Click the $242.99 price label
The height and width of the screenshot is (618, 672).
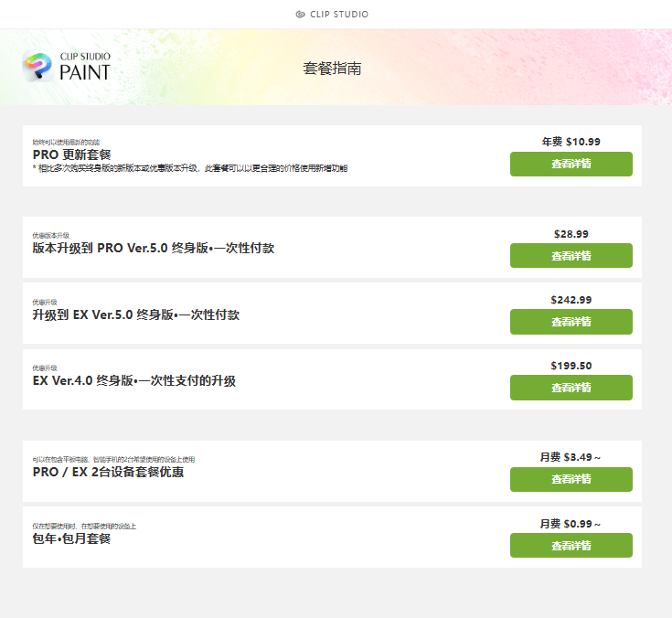click(571, 300)
